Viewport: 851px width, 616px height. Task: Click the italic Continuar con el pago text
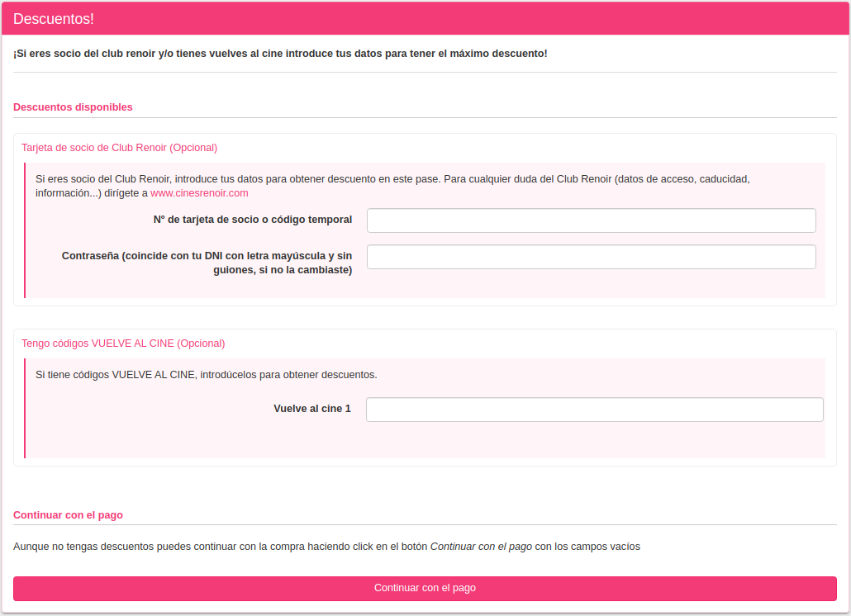click(481, 547)
